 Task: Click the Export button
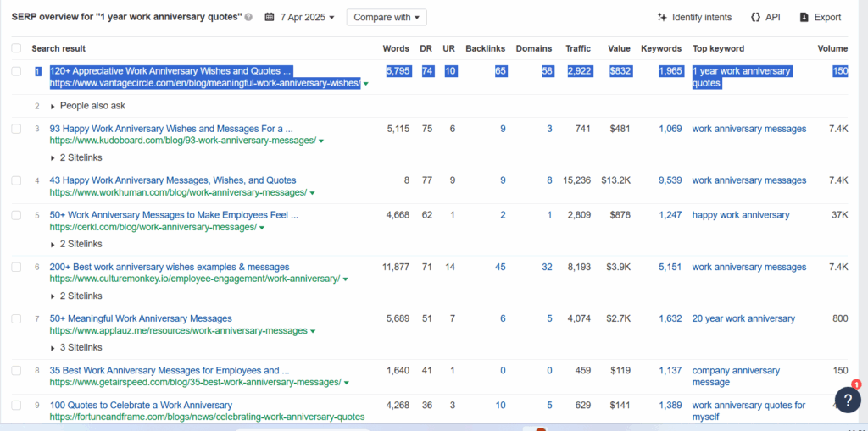click(x=821, y=17)
